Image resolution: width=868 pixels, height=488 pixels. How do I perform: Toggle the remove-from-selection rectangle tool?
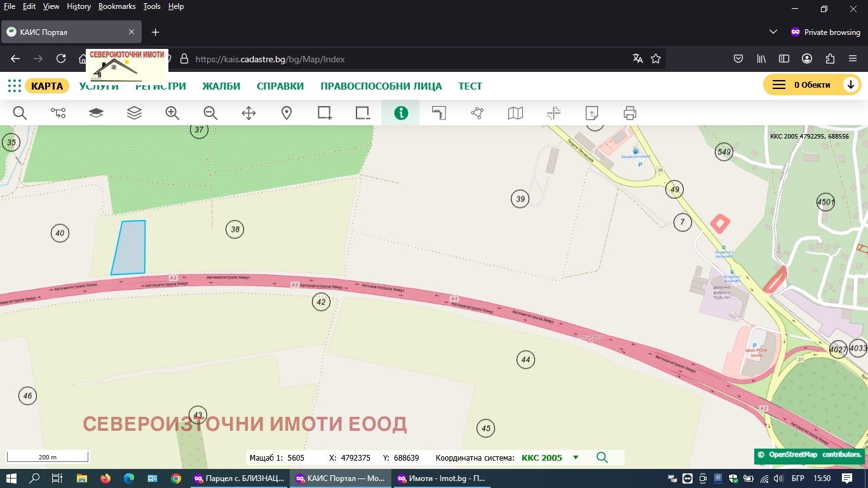[x=363, y=113]
